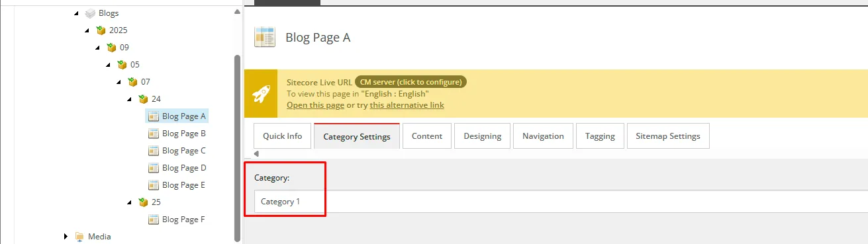Expand the Media tree node
Viewport: 868px width, 244px height.
pos(66,236)
